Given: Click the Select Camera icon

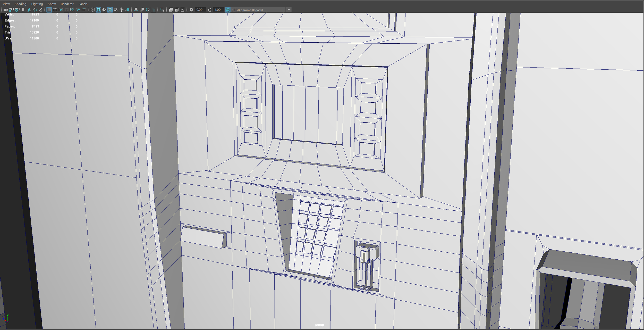Looking at the screenshot, I should [x=5, y=10].
